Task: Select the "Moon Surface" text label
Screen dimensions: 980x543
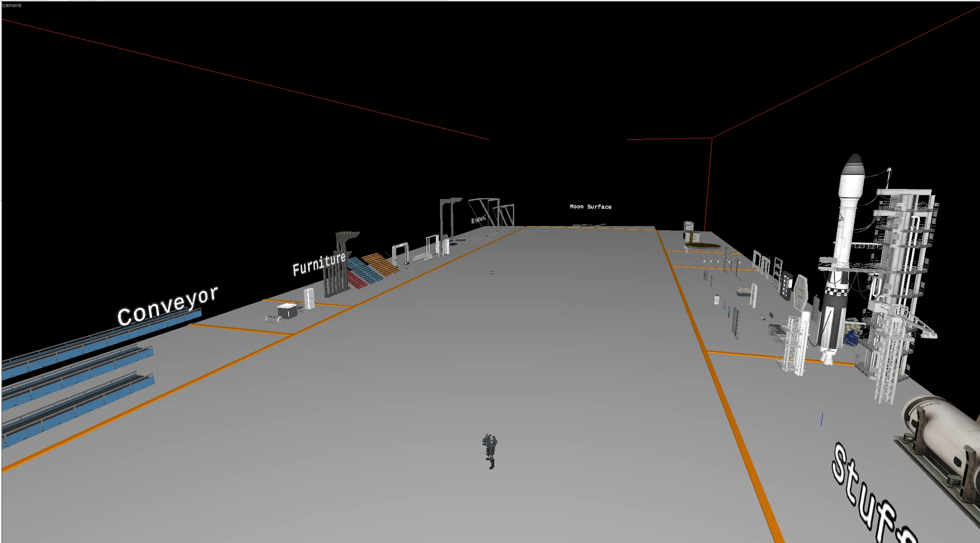Action: pos(591,207)
